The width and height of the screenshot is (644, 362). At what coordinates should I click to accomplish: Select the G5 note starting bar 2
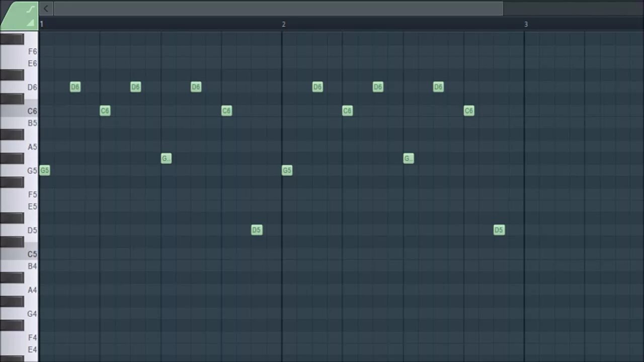[x=287, y=170]
